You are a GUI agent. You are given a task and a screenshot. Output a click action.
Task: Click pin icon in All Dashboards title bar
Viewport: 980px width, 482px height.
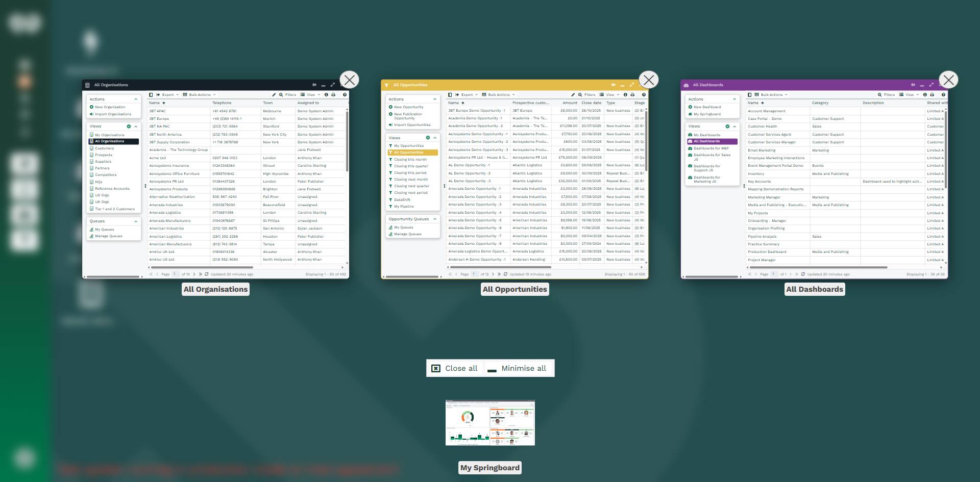coord(913,85)
